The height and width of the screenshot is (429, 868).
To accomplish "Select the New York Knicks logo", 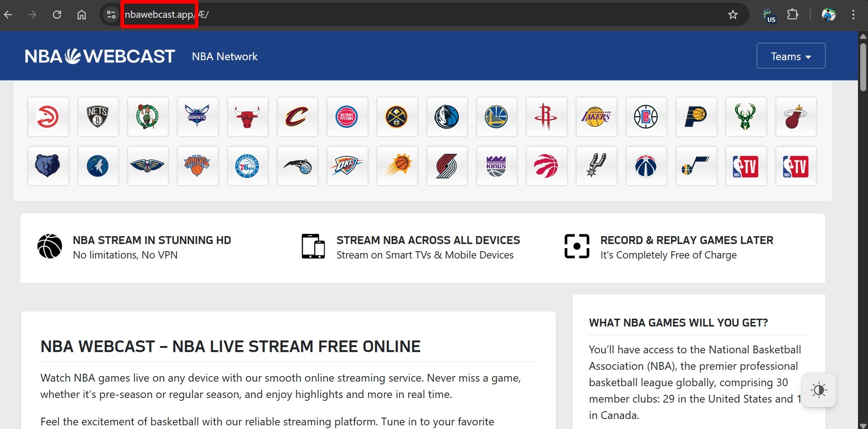I will [x=198, y=166].
